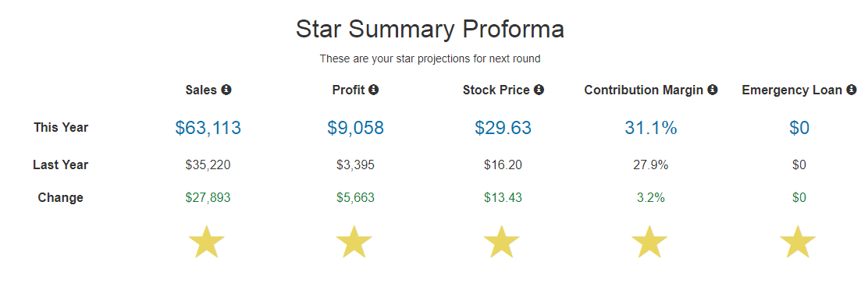Select the Stock Price gold star
868x283 pixels.
[502, 242]
